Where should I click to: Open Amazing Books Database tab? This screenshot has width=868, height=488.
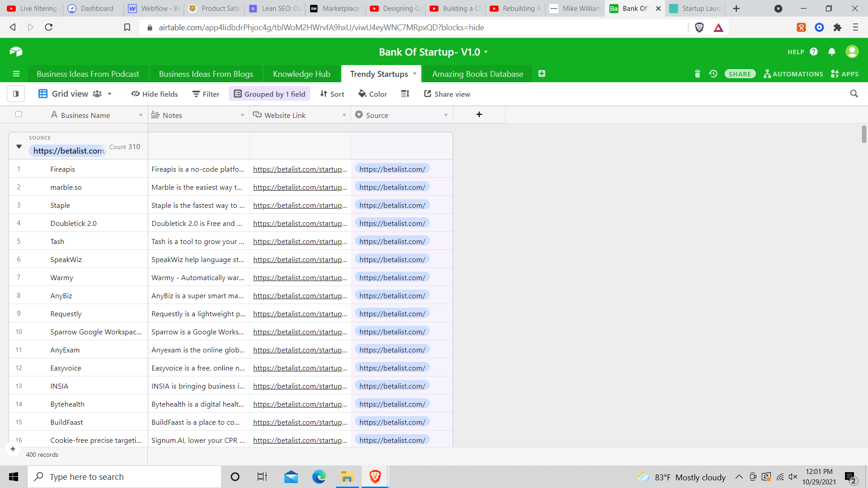coord(477,74)
